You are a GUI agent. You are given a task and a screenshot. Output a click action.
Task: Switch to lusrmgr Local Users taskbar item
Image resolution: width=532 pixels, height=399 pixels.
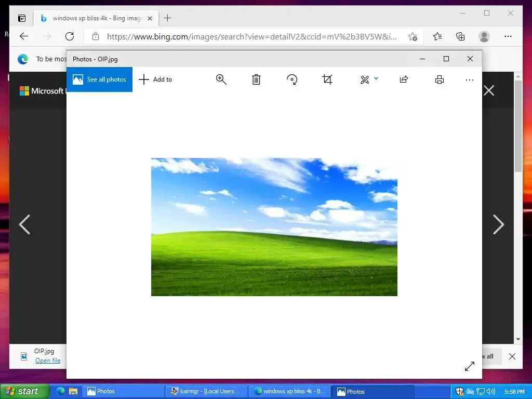click(x=206, y=391)
